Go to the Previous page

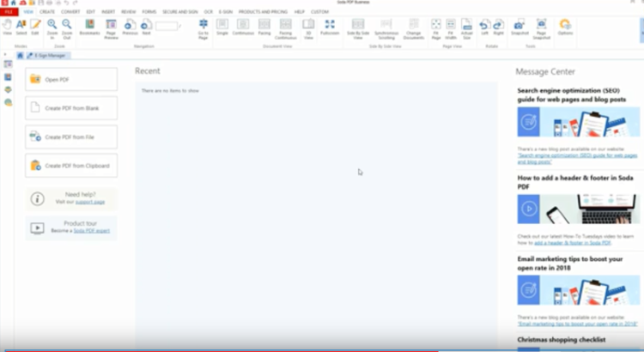pyautogui.click(x=130, y=27)
